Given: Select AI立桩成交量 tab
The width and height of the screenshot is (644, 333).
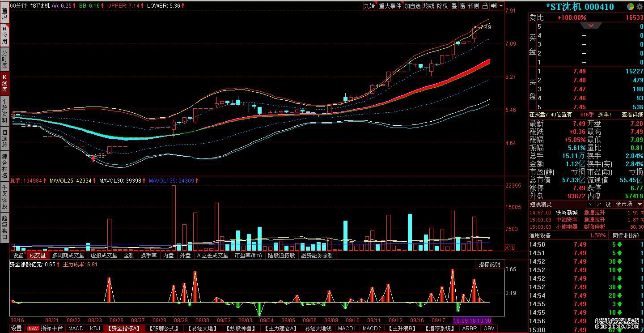Looking at the screenshot, I should (x=212, y=256).
